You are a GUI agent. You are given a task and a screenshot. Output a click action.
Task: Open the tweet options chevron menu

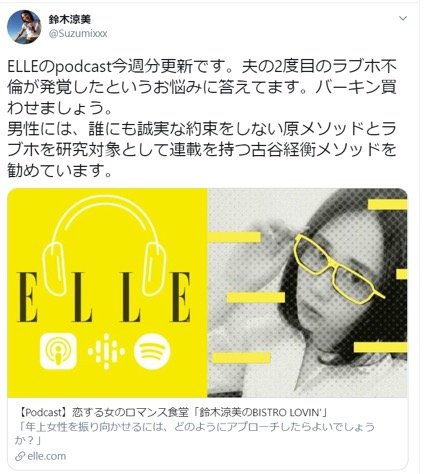(x=403, y=18)
